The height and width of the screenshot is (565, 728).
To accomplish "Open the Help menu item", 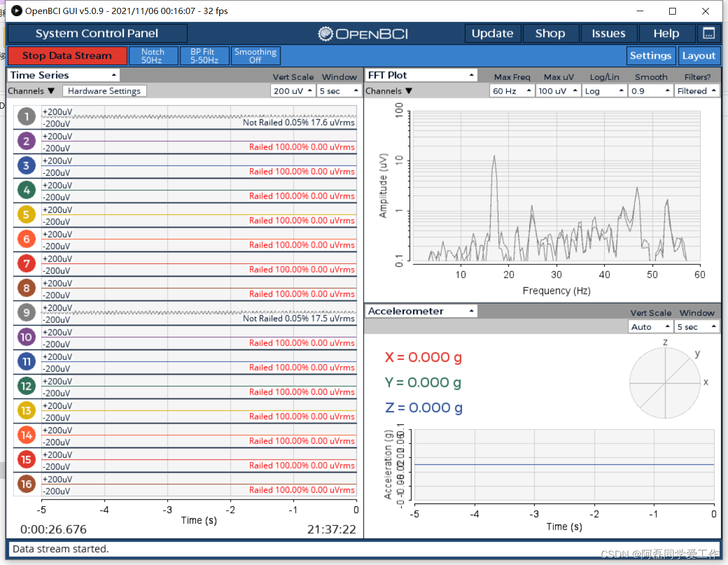I will (666, 33).
